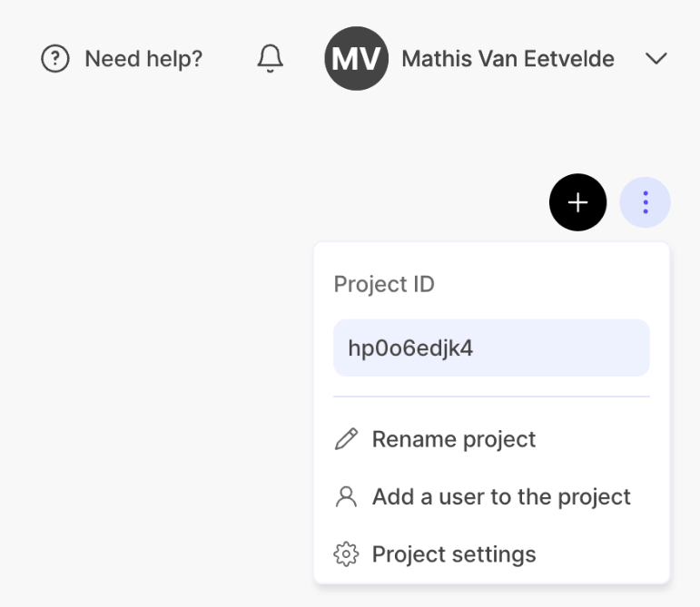Click the MV profile avatar
Image resolution: width=700 pixels, height=607 pixels.
point(356,59)
